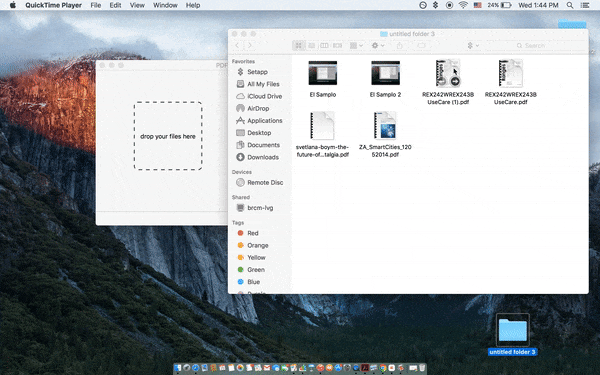
Task: Open the View menu
Action: (x=137, y=5)
